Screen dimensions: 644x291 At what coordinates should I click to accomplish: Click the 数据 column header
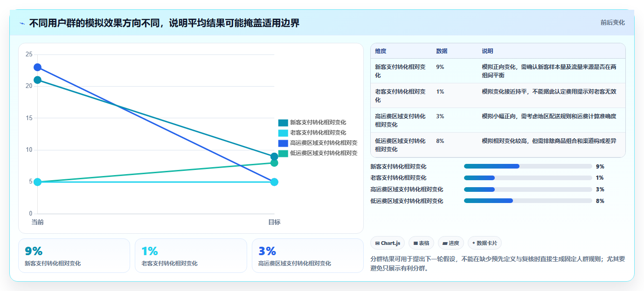[442, 51]
